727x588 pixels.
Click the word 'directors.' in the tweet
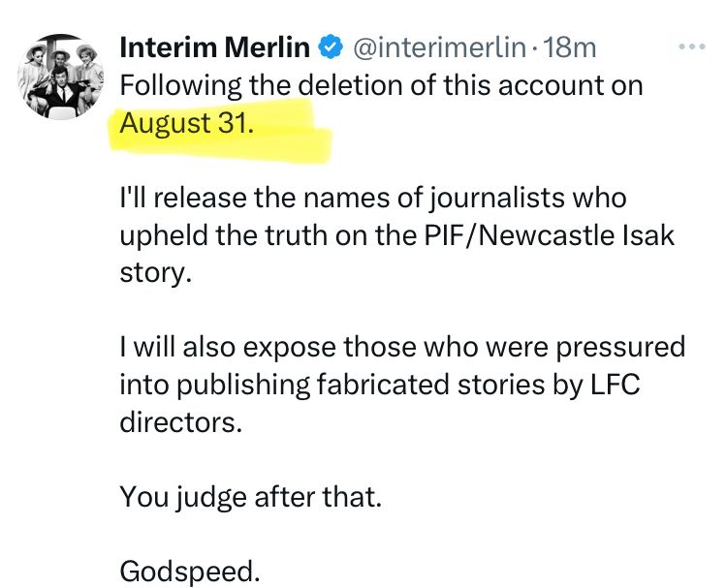[179, 422]
